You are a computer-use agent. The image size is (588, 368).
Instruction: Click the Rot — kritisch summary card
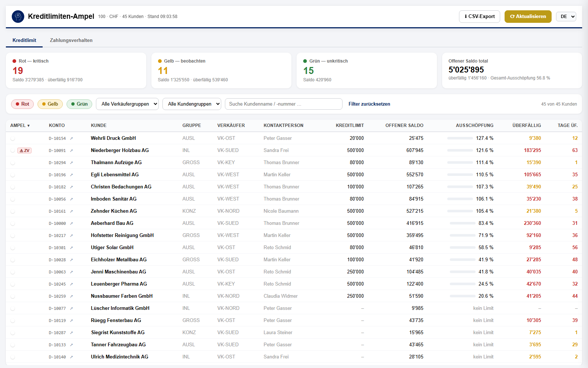tap(76, 71)
